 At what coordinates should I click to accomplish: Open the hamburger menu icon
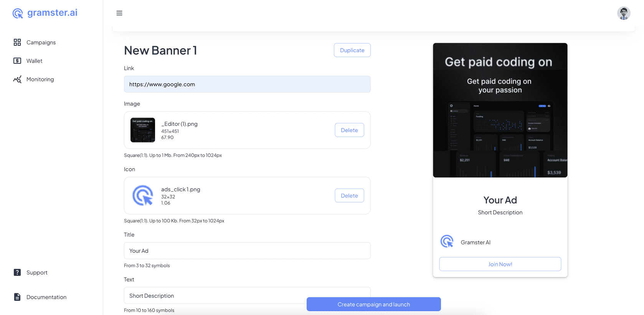tap(119, 13)
